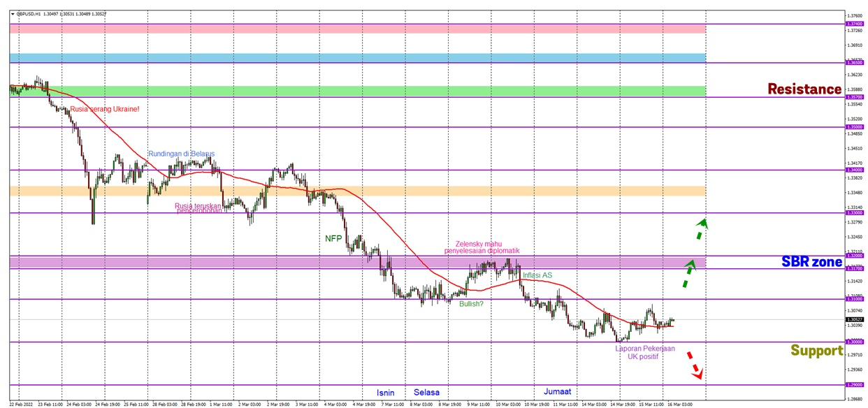The image size is (868, 408).
Task: Select the blue zone rectangle
Action: pyautogui.click(x=358, y=58)
